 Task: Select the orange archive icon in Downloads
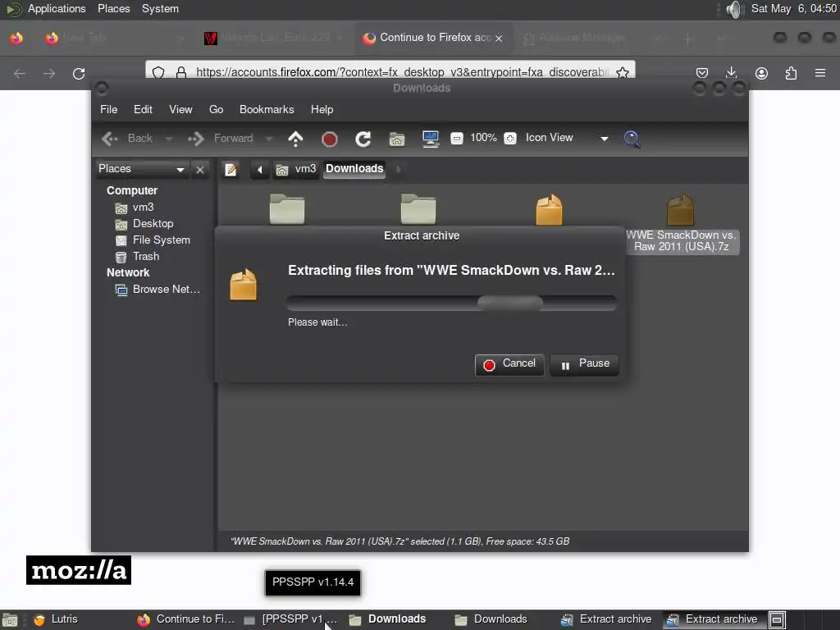(x=549, y=209)
